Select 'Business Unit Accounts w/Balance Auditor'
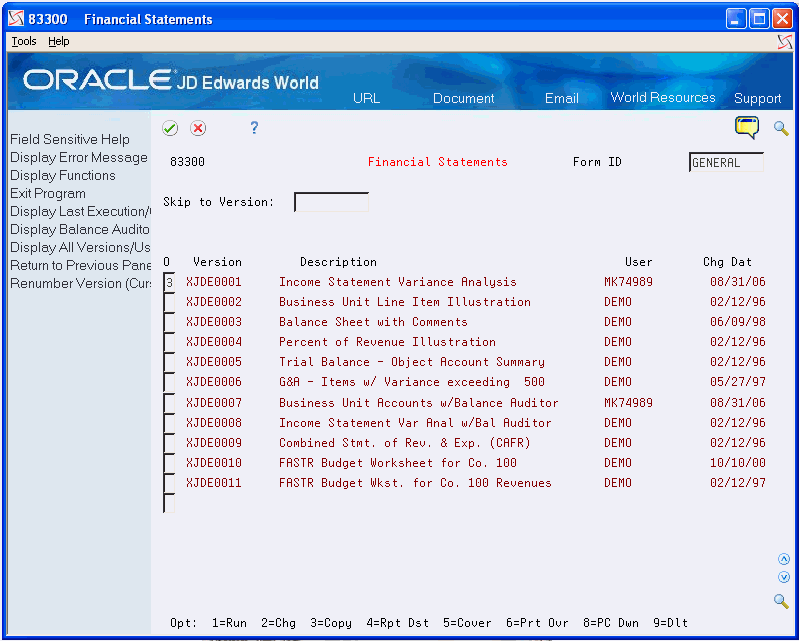 tap(418, 403)
